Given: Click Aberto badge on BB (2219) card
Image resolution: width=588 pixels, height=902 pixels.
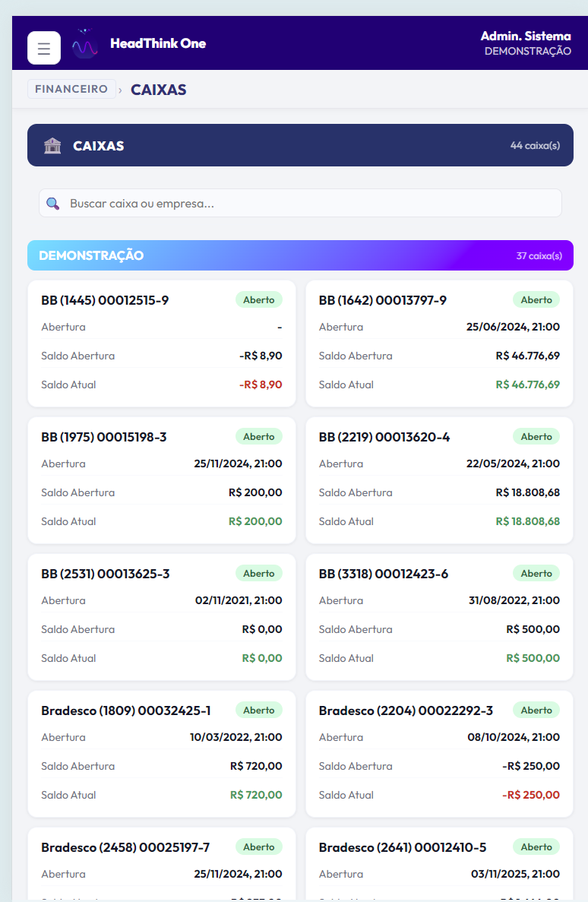Looking at the screenshot, I should 536,437.
